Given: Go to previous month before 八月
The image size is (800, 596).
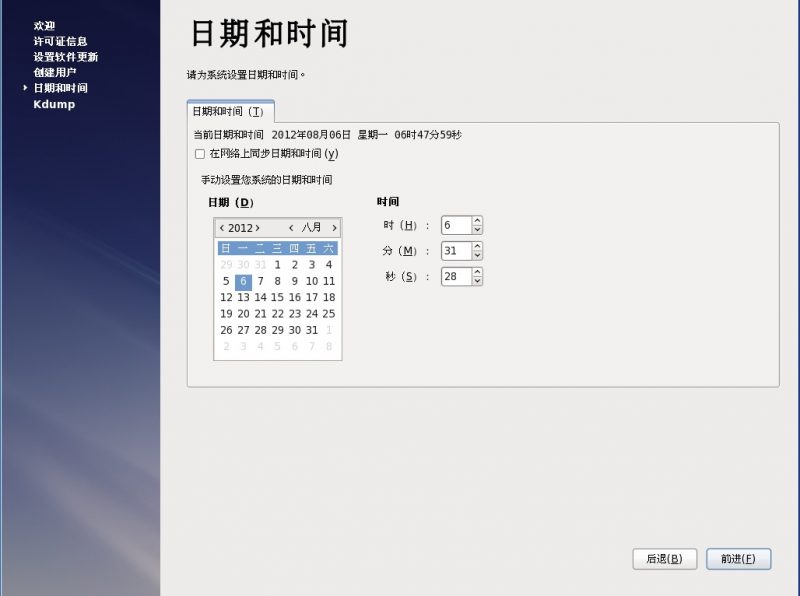Looking at the screenshot, I should (291, 228).
